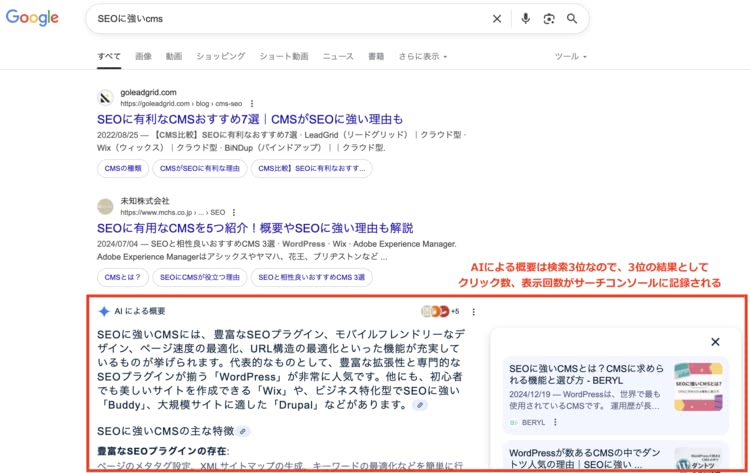Close the sources panel with X
This screenshot has width=750, height=473.
[715, 342]
